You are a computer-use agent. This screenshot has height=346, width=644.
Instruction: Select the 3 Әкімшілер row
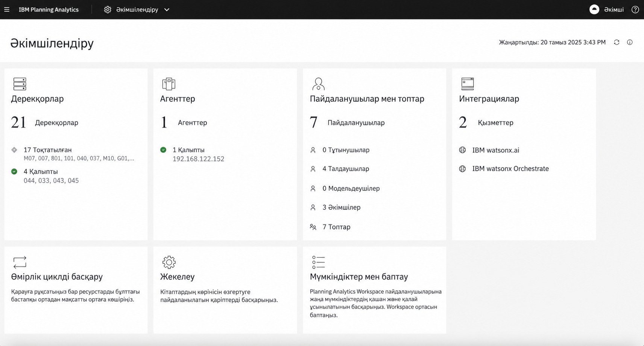[x=341, y=207]
